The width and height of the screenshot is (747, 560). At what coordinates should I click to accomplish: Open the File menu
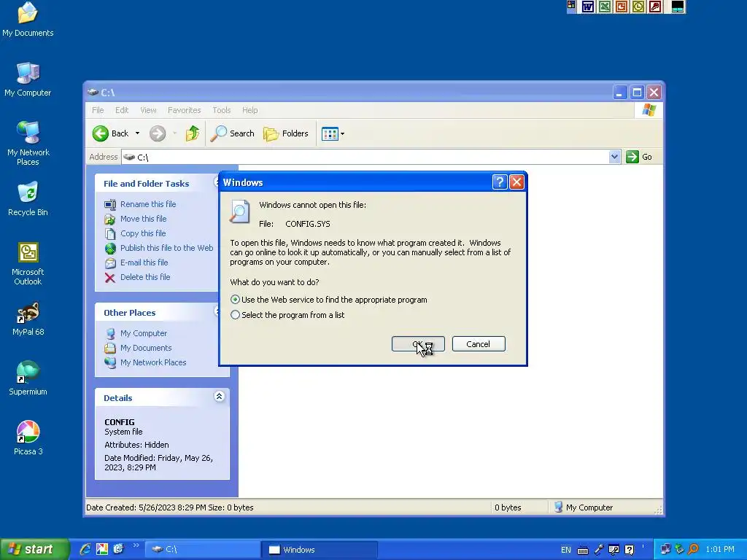click(x=98, y=110)
